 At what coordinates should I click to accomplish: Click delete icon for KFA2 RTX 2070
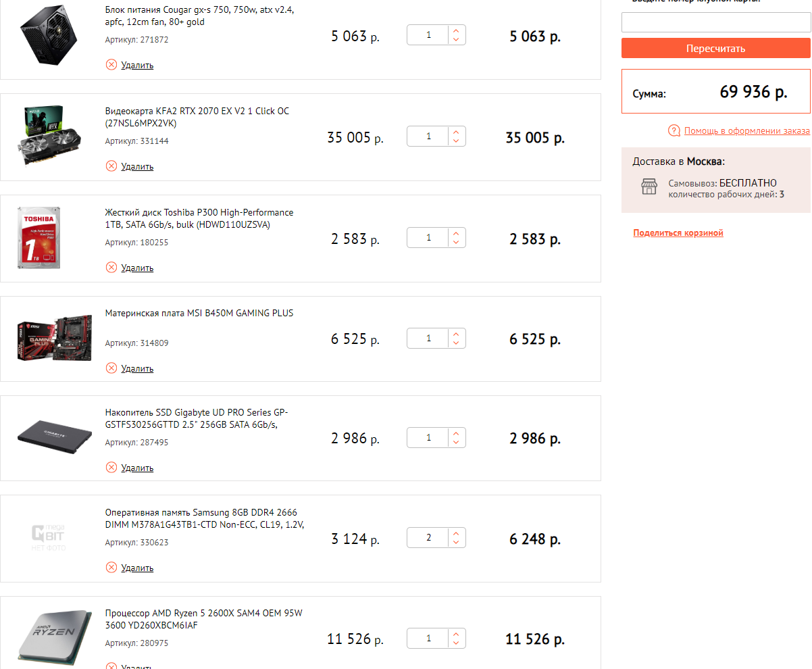[x=111, y=166]
